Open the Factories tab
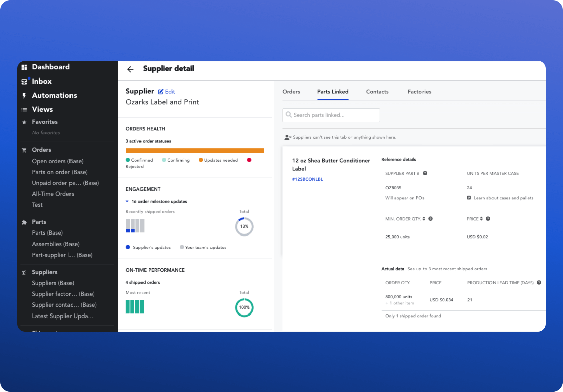 pyautogui.click(x=419, y=92)
